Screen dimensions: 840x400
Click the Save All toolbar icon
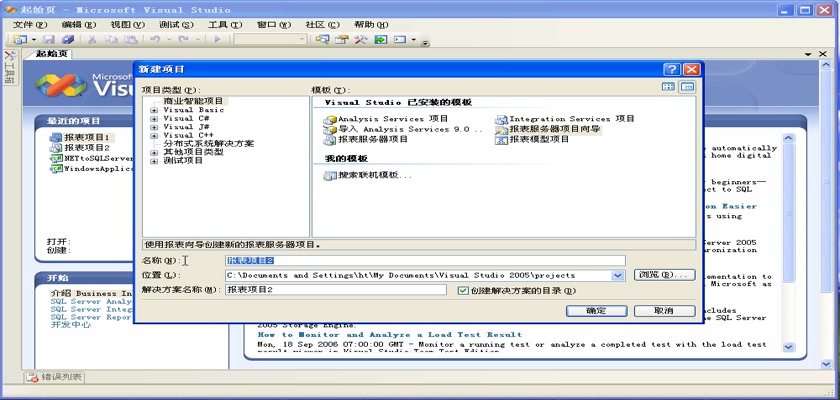tap(68, 39)
